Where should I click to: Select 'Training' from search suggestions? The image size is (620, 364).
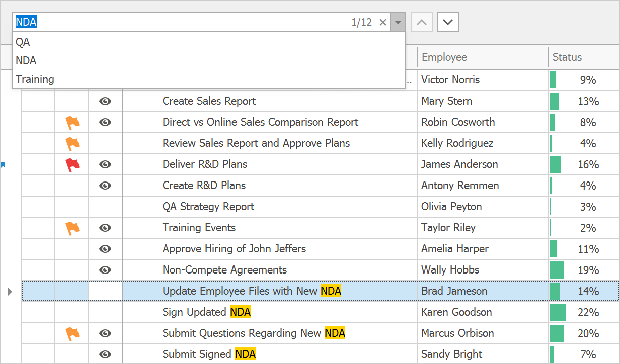tap(35, 79)
